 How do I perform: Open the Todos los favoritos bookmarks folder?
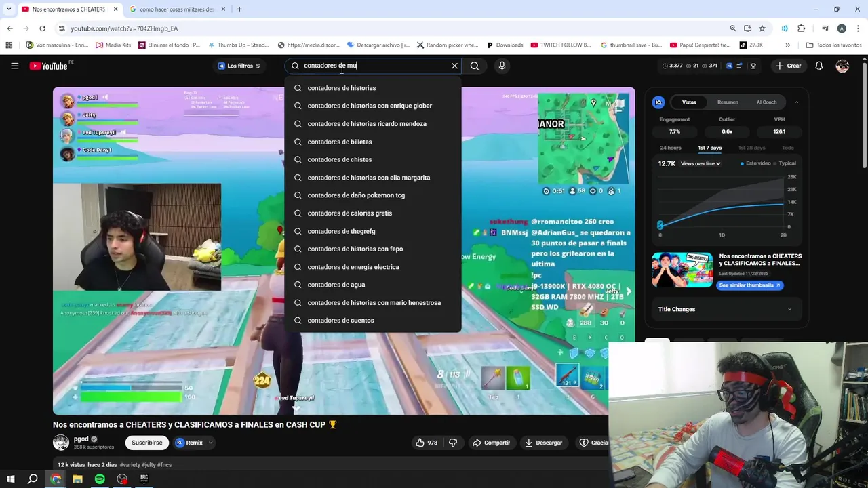(x=833, y=45)
